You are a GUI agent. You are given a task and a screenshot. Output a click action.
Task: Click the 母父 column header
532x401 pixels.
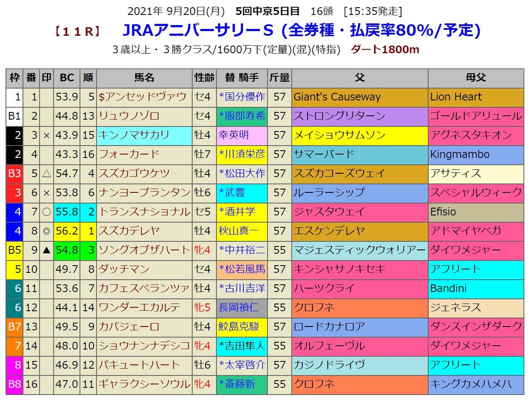(475, 77)
